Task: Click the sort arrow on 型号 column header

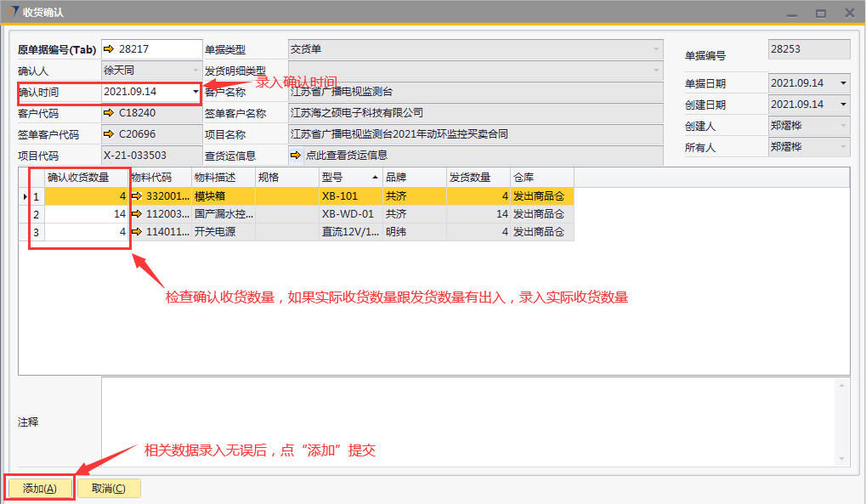Action: pyautogui.click(x=375, y=178)
